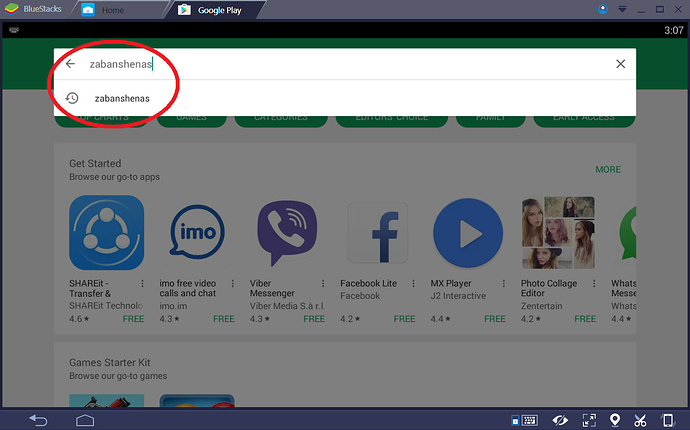
Task: Click the Games Starter Kit heading
Action: coord(110,362)
